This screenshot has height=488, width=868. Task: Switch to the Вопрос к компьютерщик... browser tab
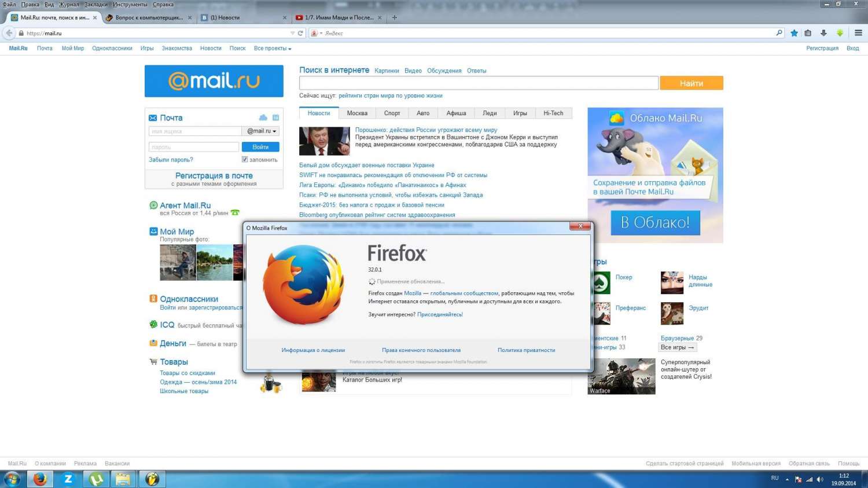click(x=149, y=17)
